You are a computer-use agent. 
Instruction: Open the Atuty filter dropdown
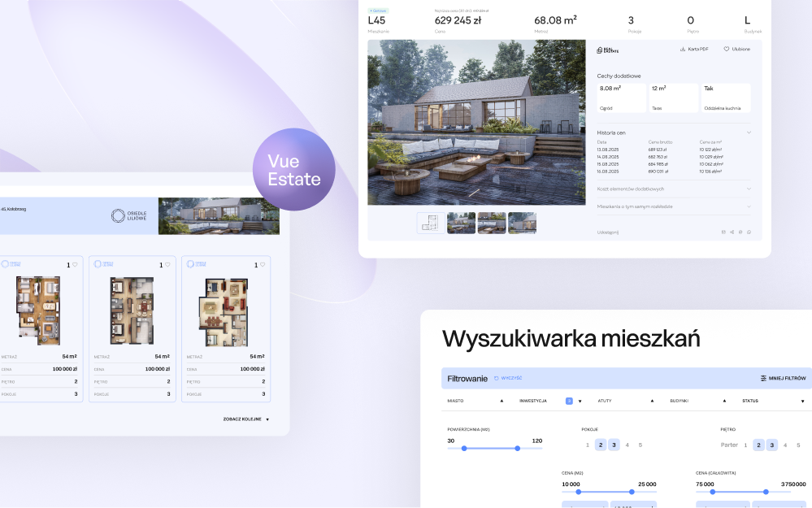[x=626, y=401]
